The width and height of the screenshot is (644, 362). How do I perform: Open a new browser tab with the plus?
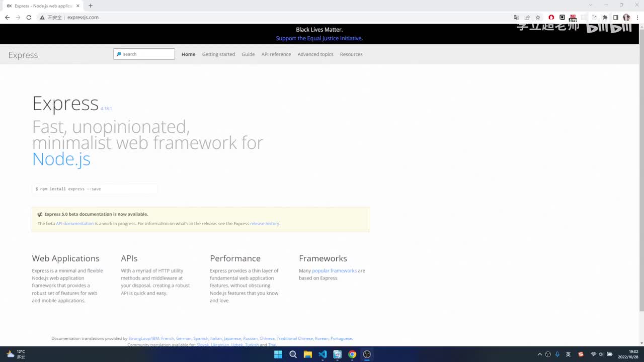91,6
